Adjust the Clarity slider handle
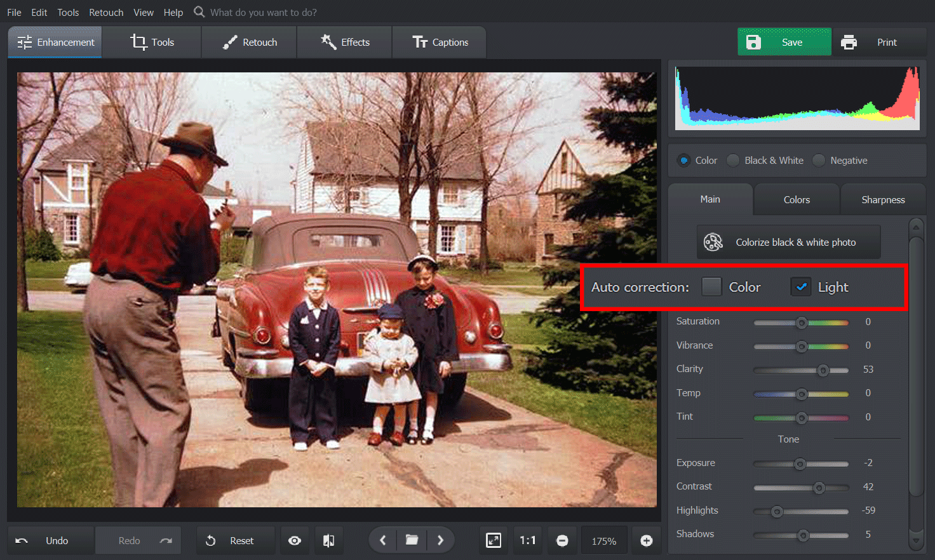Viewport: 935px width, 560px height. click(824, 370)
